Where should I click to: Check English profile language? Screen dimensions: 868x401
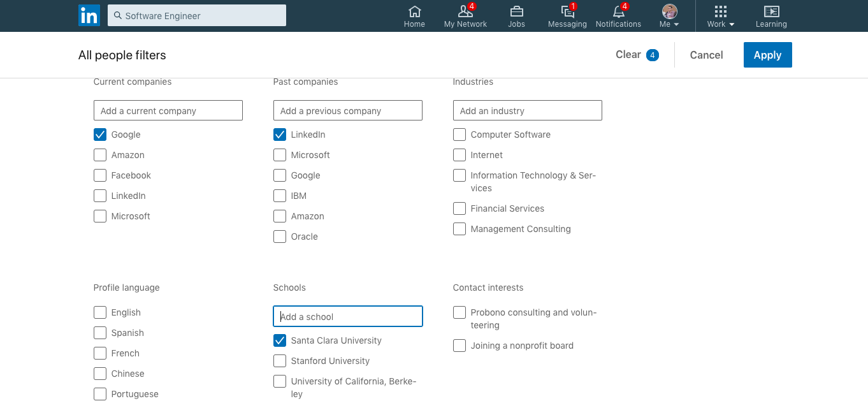pyautogui.click(x=100, y=312)
